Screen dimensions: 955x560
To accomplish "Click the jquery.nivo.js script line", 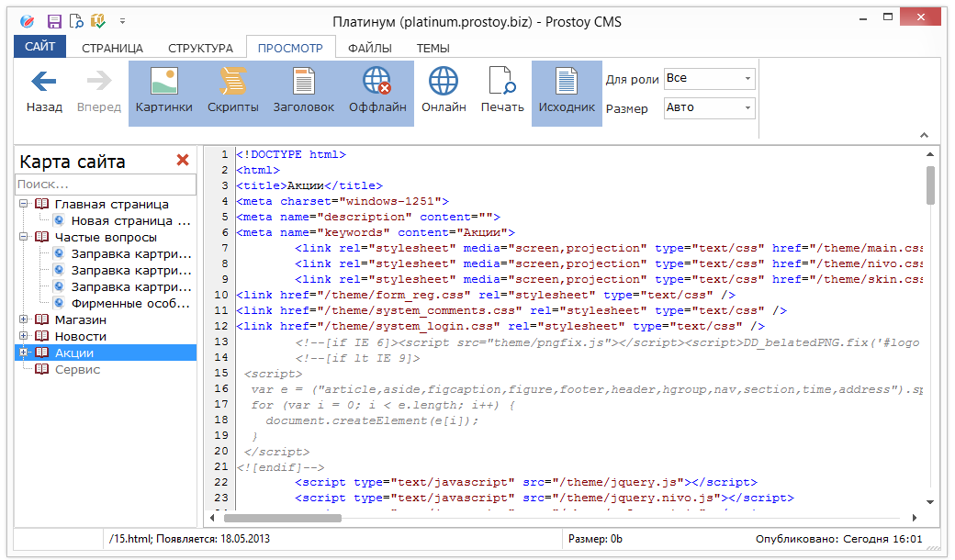I will click(545, 498).
